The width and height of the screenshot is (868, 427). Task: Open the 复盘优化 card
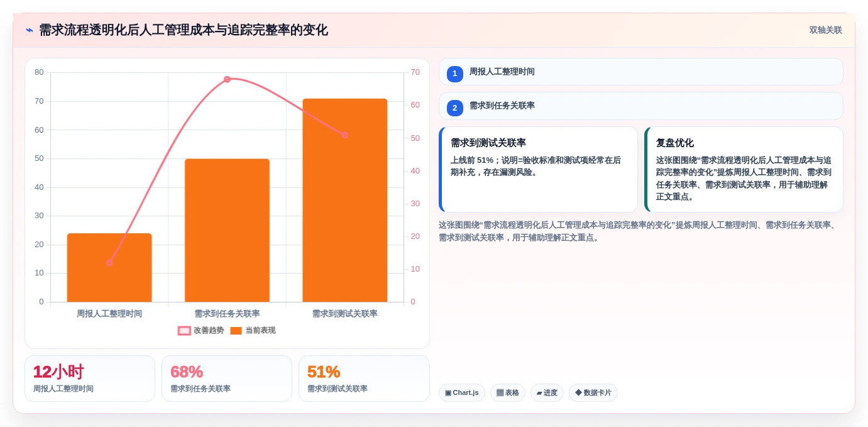(x=744, y=169)
